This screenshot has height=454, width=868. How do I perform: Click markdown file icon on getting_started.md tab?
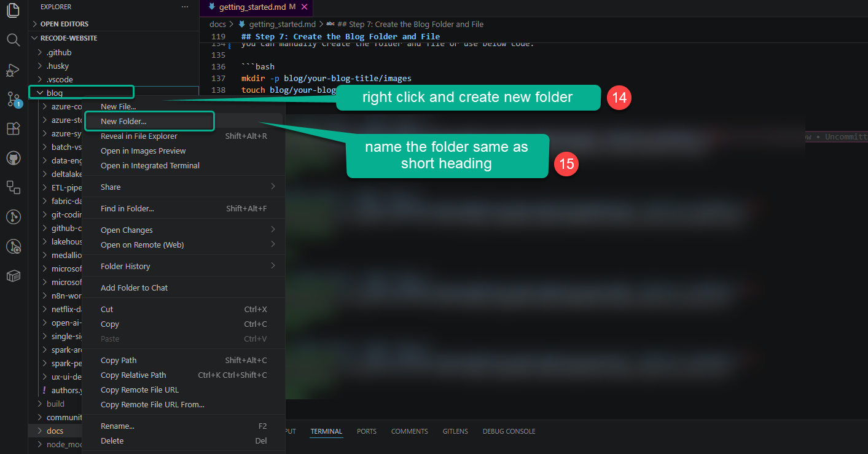click(x=212, y=7)
